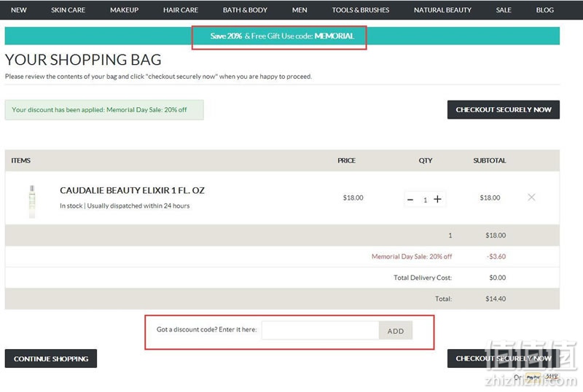Click the -$3.60 discount amount
Viewport: 583px width, 392px height.
[496, 256]
